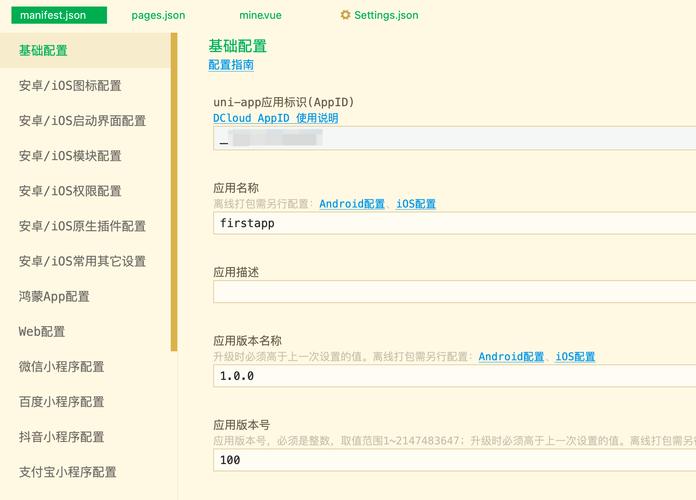
Task: Click iOS配置 link under 应用版本名称
Action: [575, 357]
